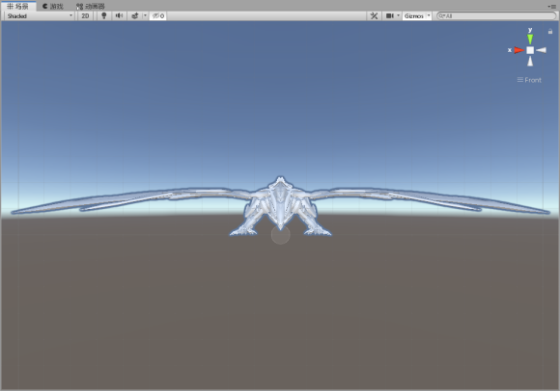Expand the effects dropdown arrow
560x391 pixels.
[x=145, y=16]
